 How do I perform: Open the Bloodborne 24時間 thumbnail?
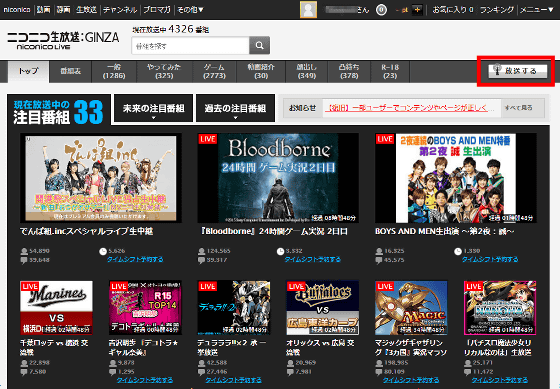coord(278,178)
